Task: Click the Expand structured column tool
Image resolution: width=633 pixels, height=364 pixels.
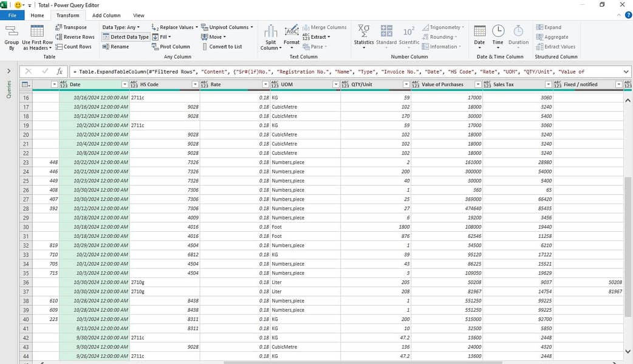Action: click(x=549, y=27)
